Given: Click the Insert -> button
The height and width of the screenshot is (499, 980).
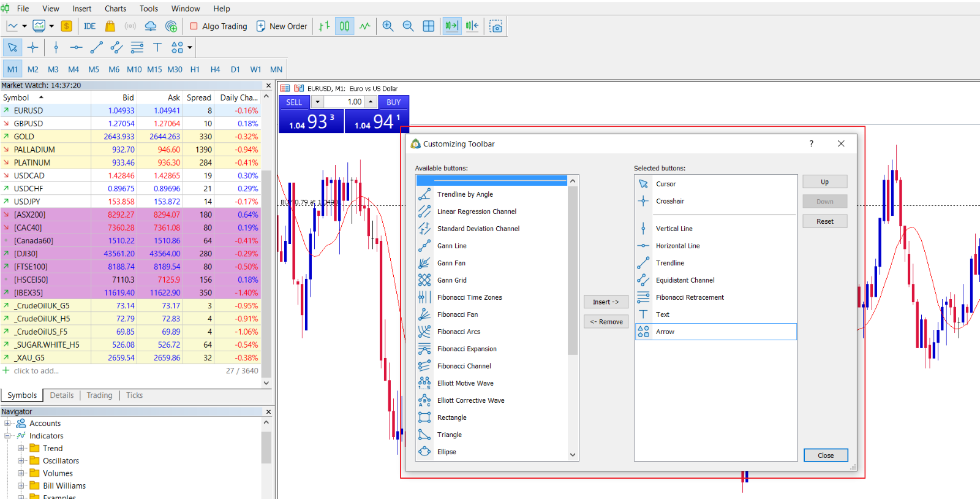Looking at the screenshot, I should pos(606,302).
